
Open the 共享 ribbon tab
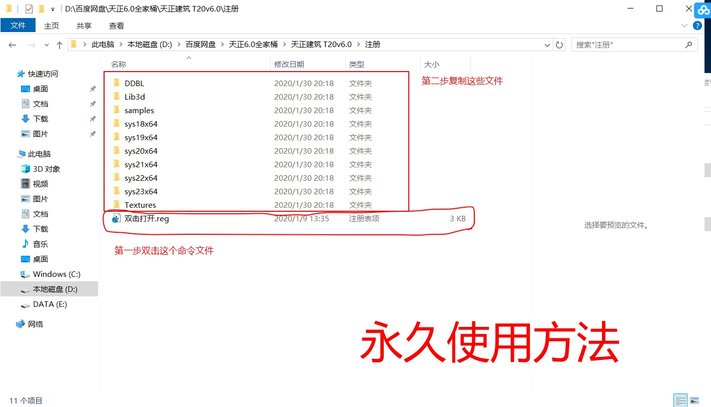pyautogui.click(x=84, y=26)
